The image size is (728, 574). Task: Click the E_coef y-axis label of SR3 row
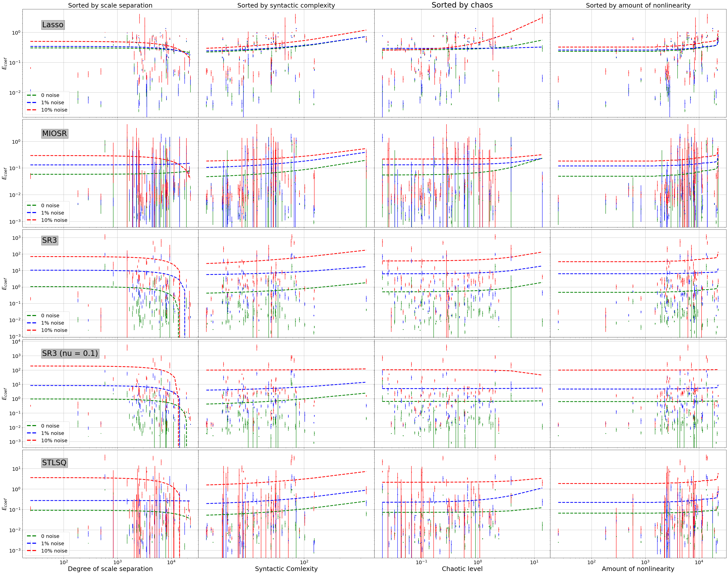click(4, 284)
